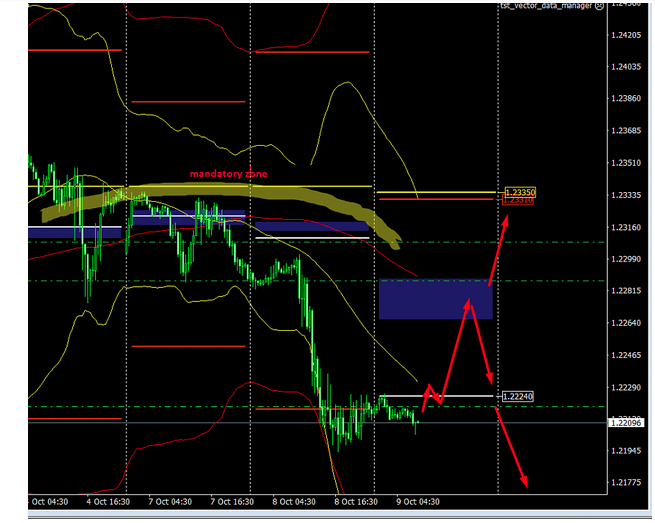The height and width of the screenshot is (523, 655).
Task: Click the white 1.22240 price tag
Action: [x=519, y=396]
